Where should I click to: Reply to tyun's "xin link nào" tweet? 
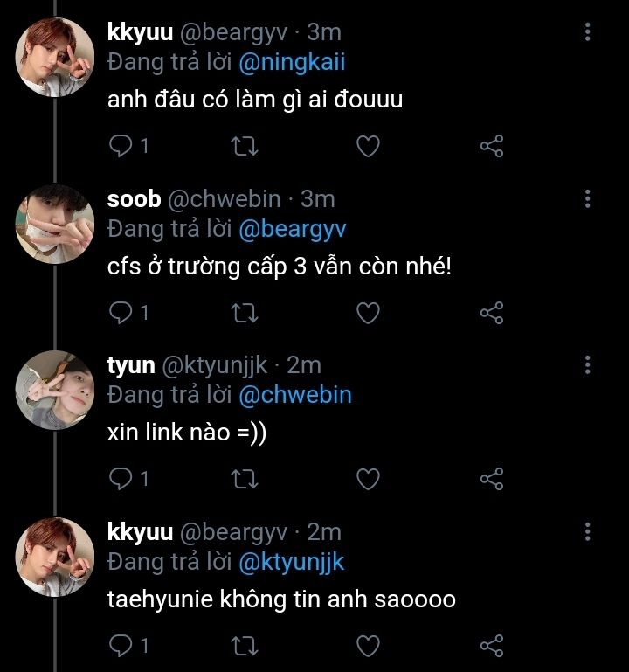coord(120,478)
